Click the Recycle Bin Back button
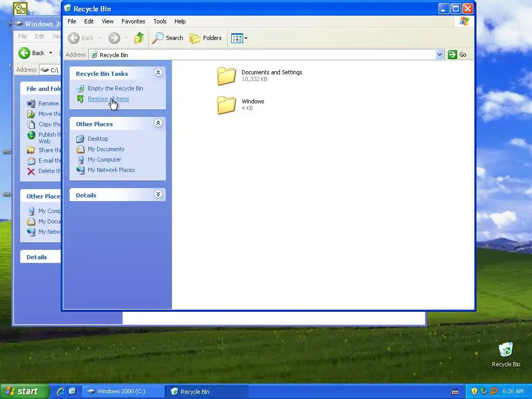 81,38
